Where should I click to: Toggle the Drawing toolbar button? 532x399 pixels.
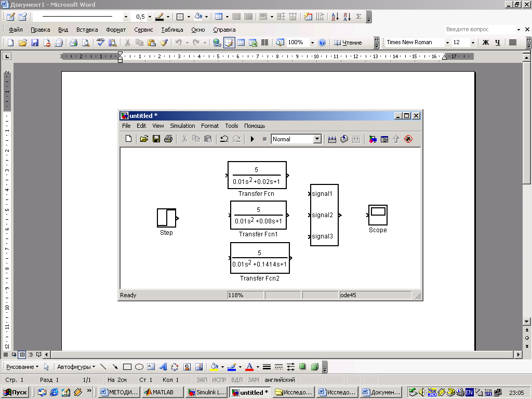point(229,43)
